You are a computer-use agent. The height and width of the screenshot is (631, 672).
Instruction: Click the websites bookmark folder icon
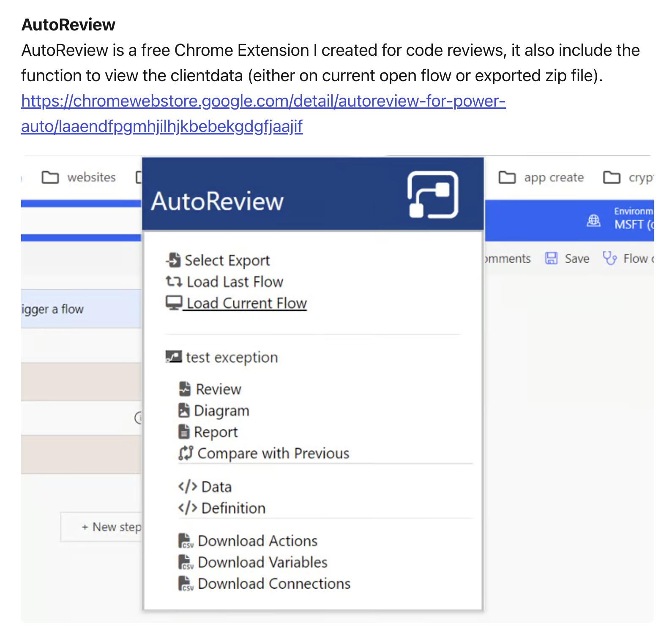(x=50, y=177)
